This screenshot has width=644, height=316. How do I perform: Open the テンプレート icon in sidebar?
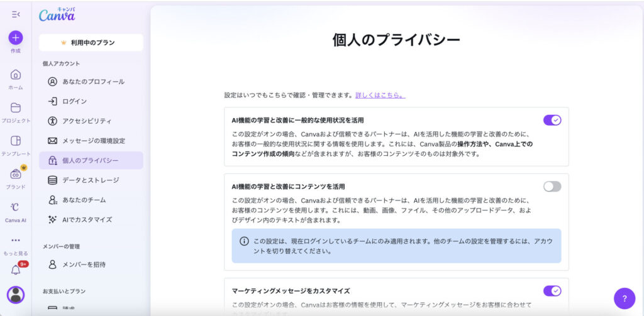click(x=16, y=141)
